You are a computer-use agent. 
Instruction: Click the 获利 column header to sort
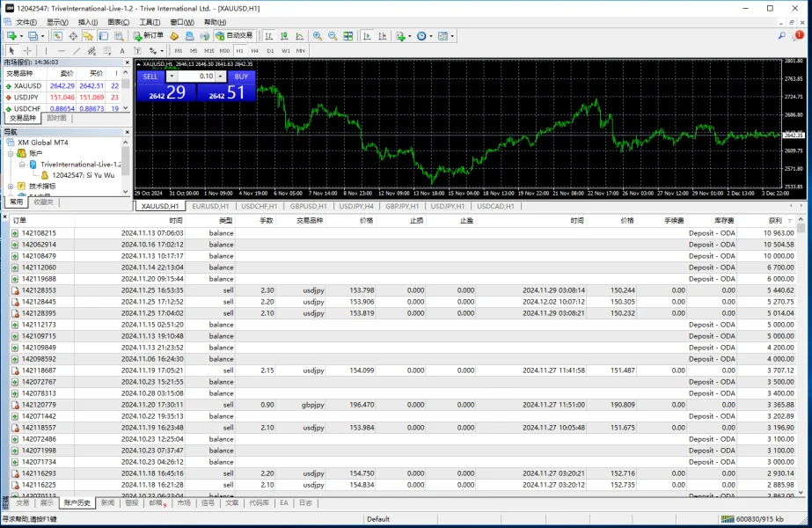click(774, 220)
